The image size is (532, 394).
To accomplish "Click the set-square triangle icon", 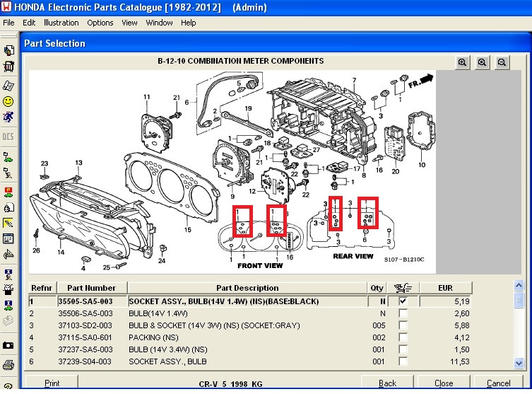I will [x=8, y=254].
